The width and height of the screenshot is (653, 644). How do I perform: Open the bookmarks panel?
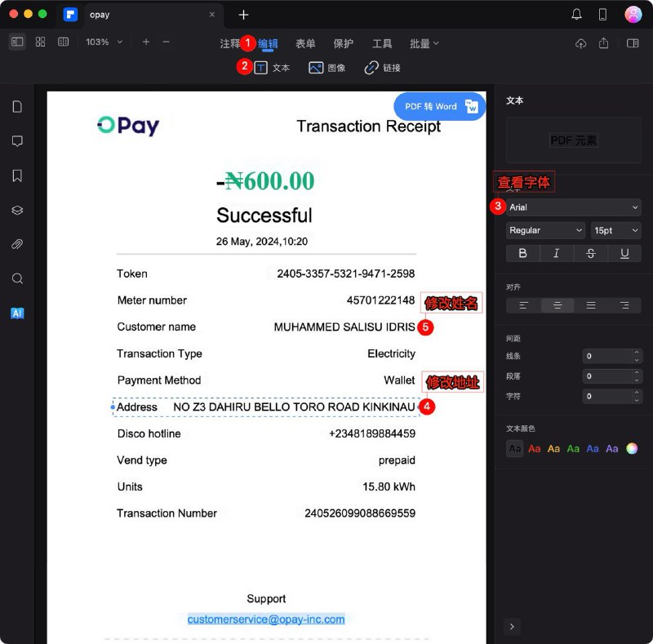17,175
